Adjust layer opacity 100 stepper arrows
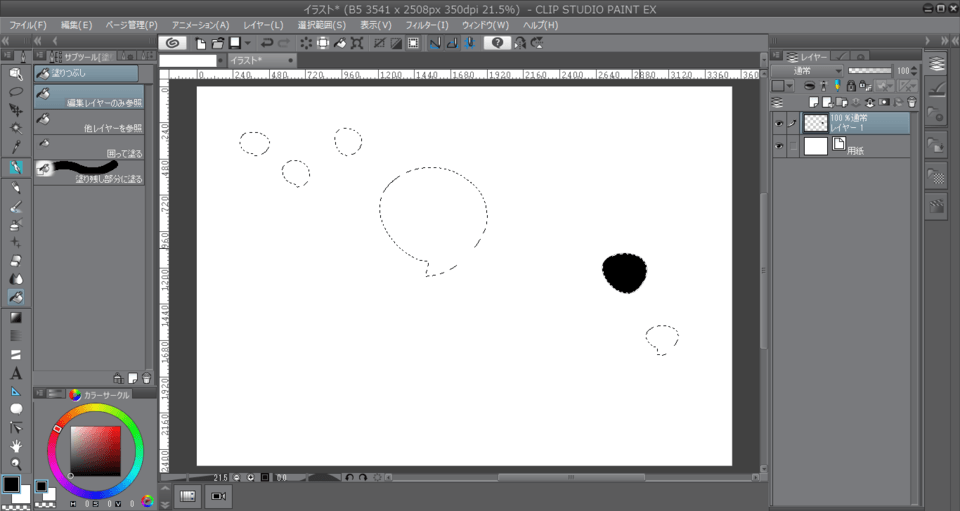960x511 pixels. point(913,71)
